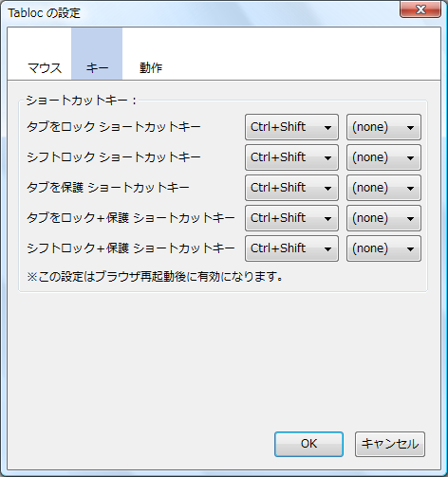Image resolution: width=448 pixels, height=477 pixels.
Task: Open (none) key dropdown for タブをロック
Action: click(x=383, y=127)
